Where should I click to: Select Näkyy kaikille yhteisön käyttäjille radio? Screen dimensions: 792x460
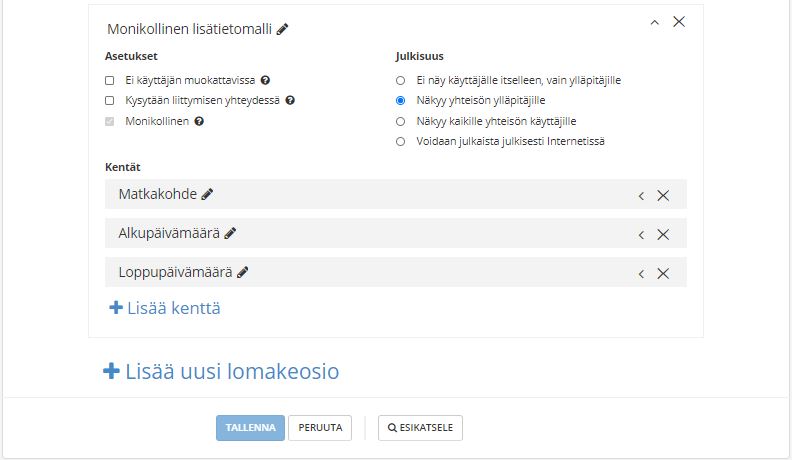(x=401, y=121)
